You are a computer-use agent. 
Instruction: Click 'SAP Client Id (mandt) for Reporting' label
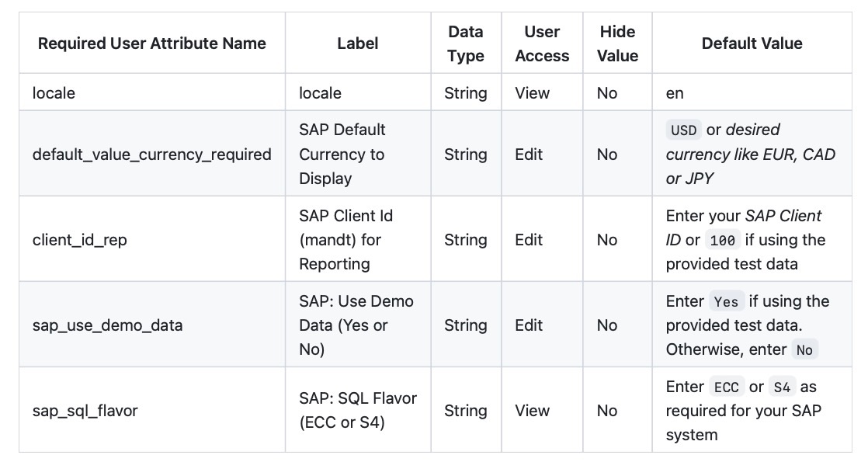346,239
